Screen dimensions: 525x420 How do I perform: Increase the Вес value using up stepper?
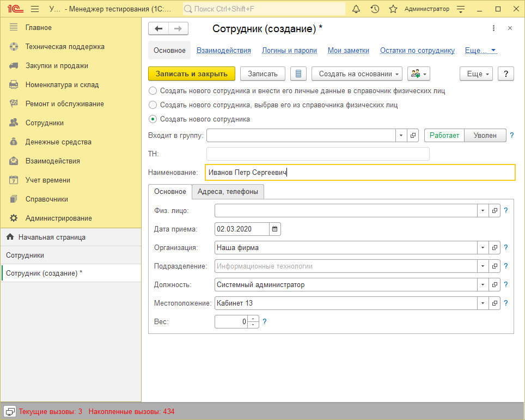253,319
